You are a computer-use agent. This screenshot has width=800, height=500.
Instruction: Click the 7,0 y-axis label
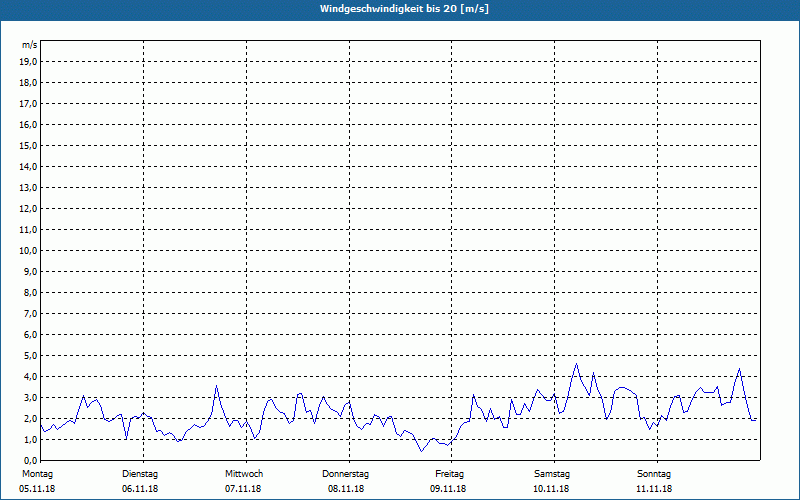point(30,314)
